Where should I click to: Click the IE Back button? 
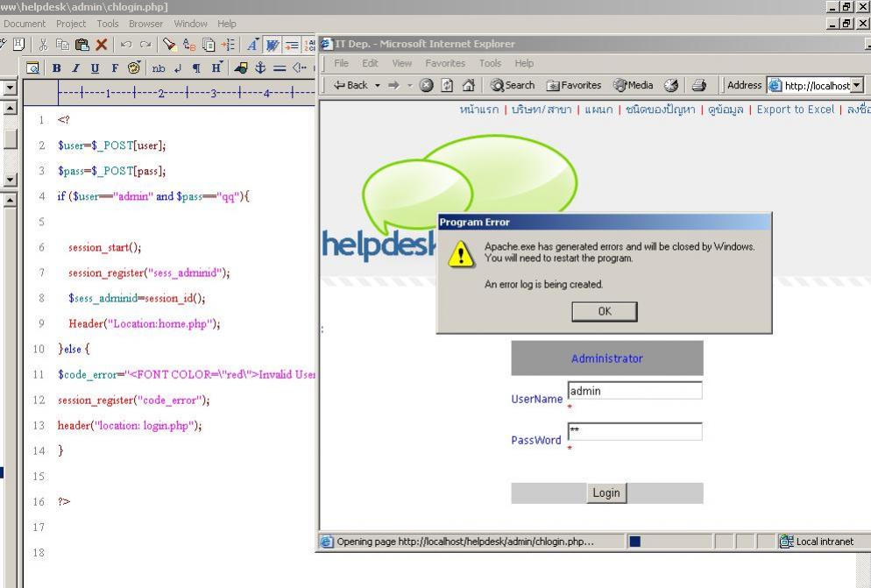tap(351, 85)
